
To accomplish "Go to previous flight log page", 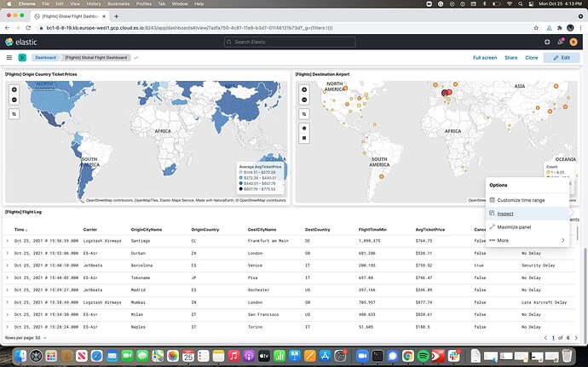I will pyautogui.click(x=545, y=338).
